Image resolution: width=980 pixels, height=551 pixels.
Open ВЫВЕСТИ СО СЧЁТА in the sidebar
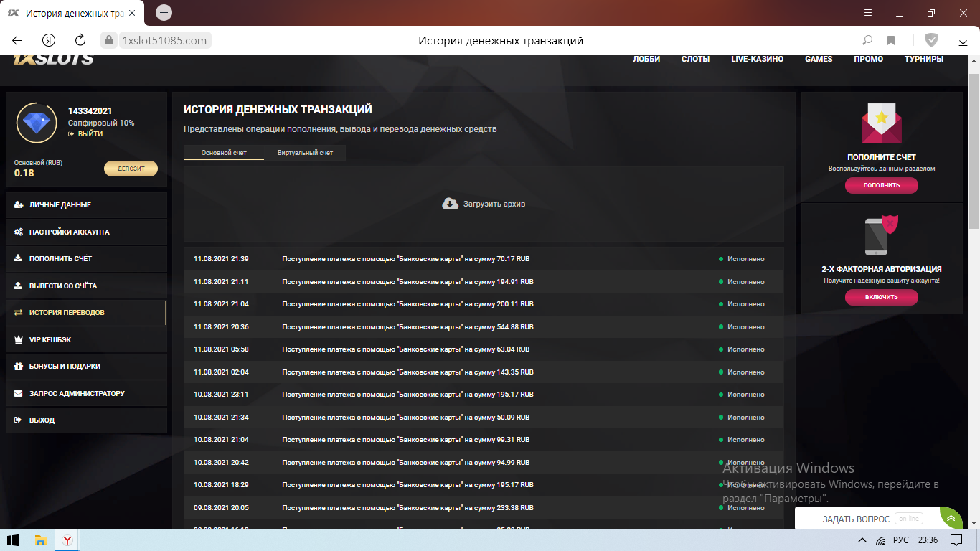tap(86, 286)
